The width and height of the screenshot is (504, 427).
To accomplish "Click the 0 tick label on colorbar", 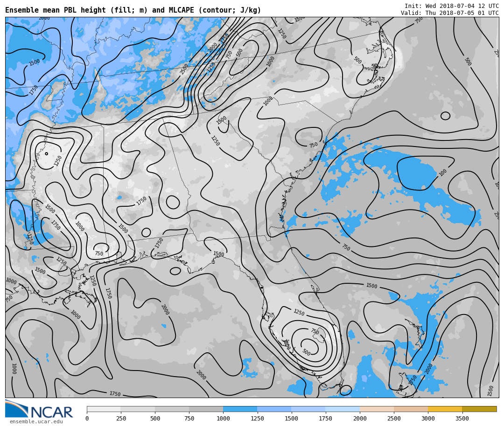I will 87,419.
